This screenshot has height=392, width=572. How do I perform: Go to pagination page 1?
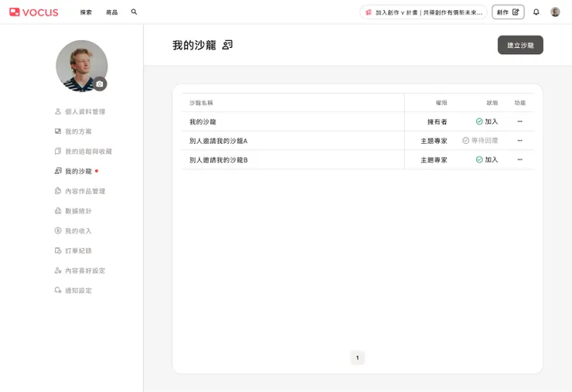tap(357, 358)
